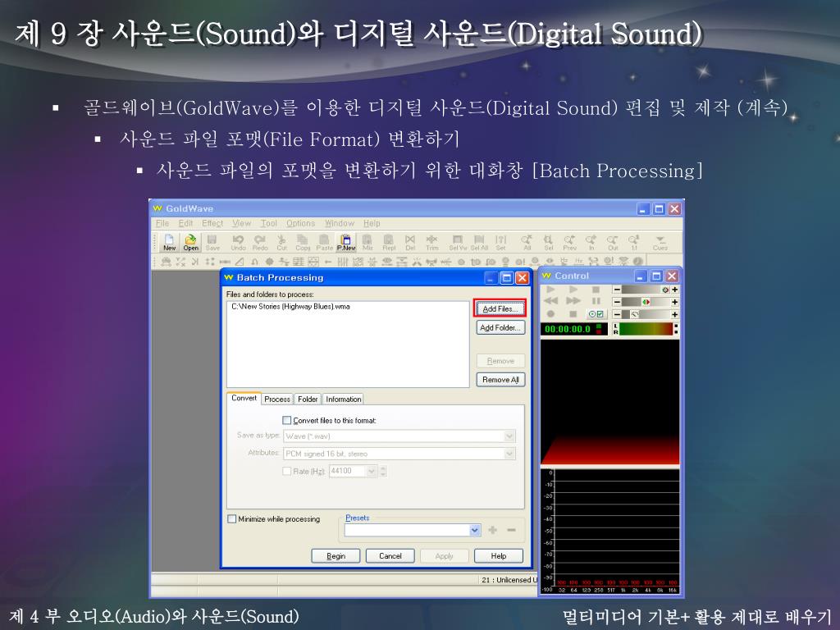The height and width of the screenshot is (630, 840).
Task: Click the 'Add Files...' button
Action: tap(500, 308)
